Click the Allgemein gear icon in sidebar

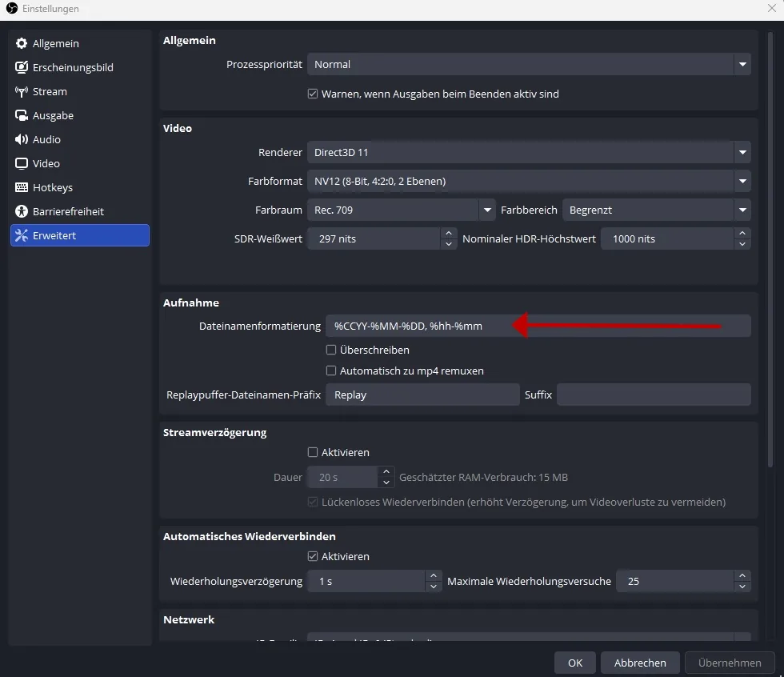point(22,43)
